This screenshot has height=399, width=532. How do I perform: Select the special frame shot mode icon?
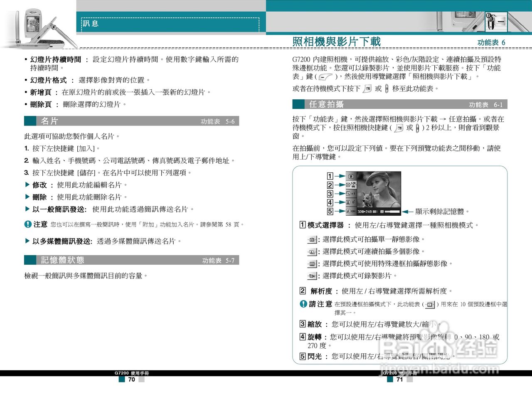click(313, 263)
